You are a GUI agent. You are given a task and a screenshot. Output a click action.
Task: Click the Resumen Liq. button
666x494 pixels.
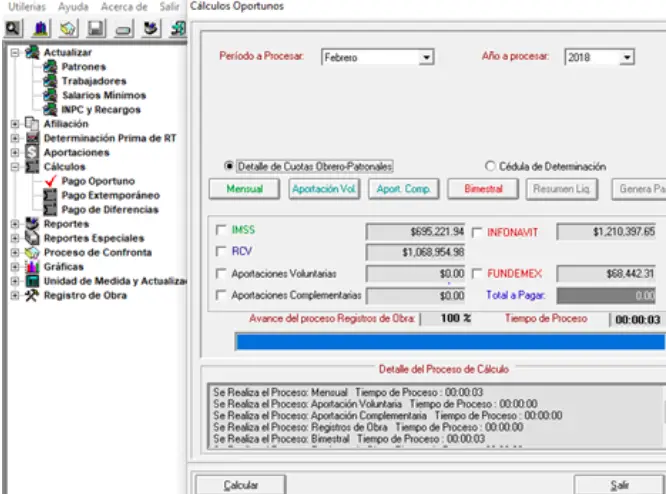[562, 189]
